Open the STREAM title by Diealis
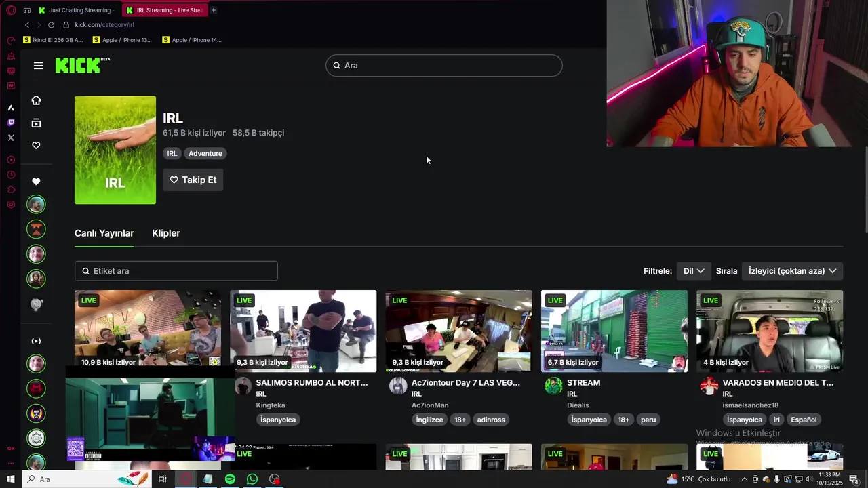868x488 pixels. pos(583,382)
